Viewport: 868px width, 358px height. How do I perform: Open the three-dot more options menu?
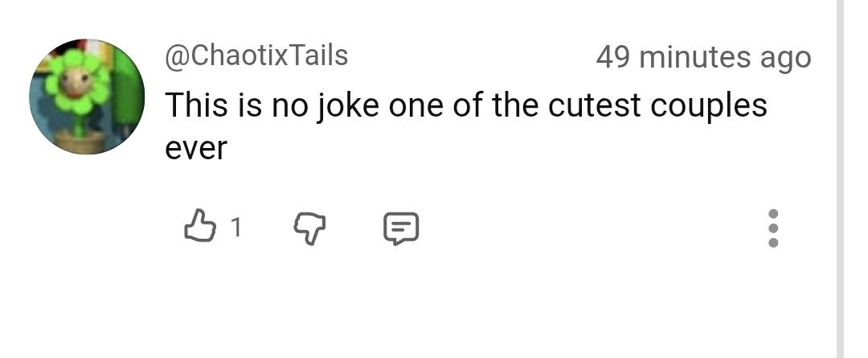point(772,228)
